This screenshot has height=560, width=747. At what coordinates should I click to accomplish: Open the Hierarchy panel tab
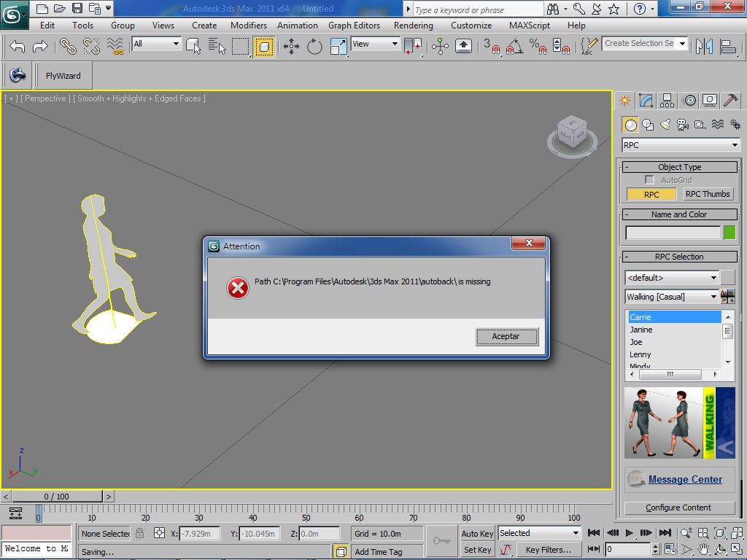(667, 101)
